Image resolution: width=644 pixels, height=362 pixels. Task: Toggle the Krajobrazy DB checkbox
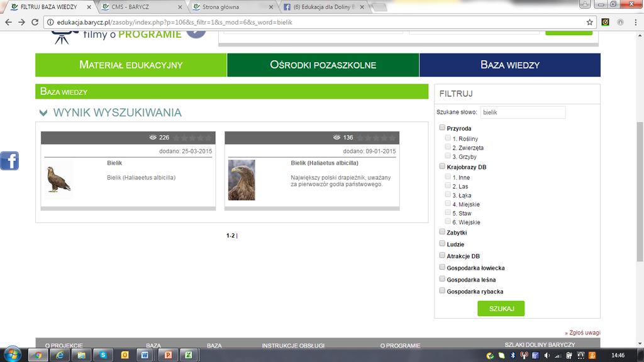pyautogui.click(x=442, y=166)
